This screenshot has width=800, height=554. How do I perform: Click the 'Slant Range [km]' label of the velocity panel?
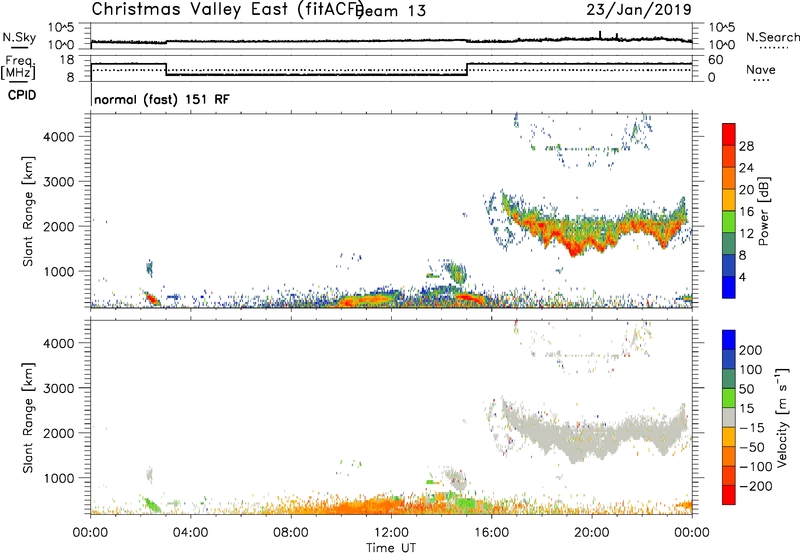click(x=28, y=417)
